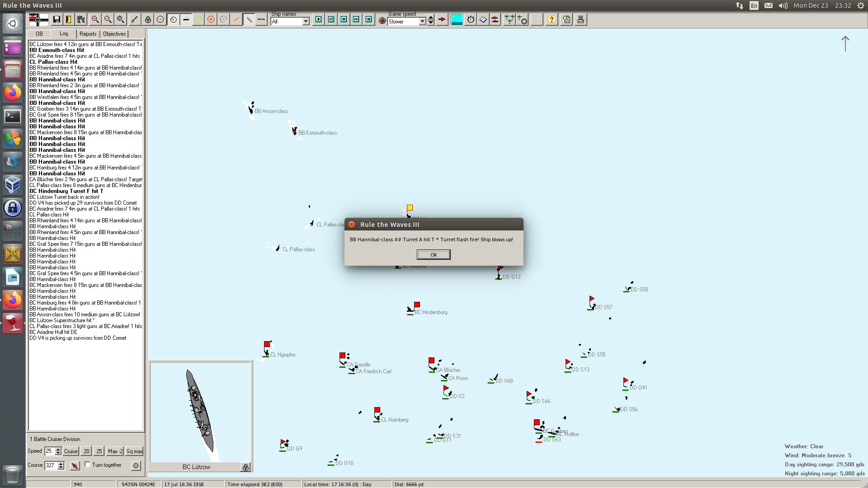Set speed with the Cruise button
This screenshot has height=488, width=868.
coord(71,451)
